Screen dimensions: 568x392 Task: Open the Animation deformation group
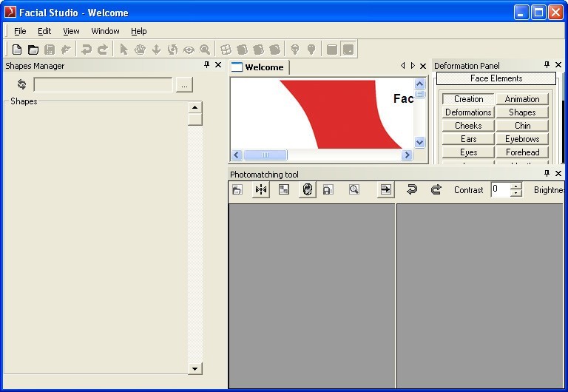tap(522, 99)
